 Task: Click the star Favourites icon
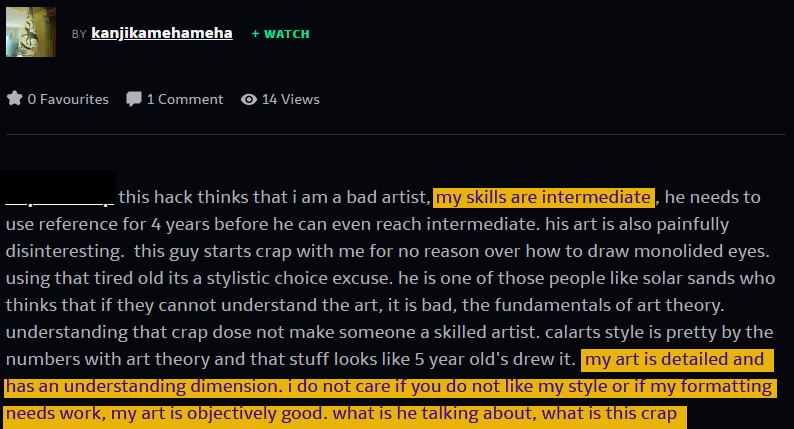coord(14,98)
